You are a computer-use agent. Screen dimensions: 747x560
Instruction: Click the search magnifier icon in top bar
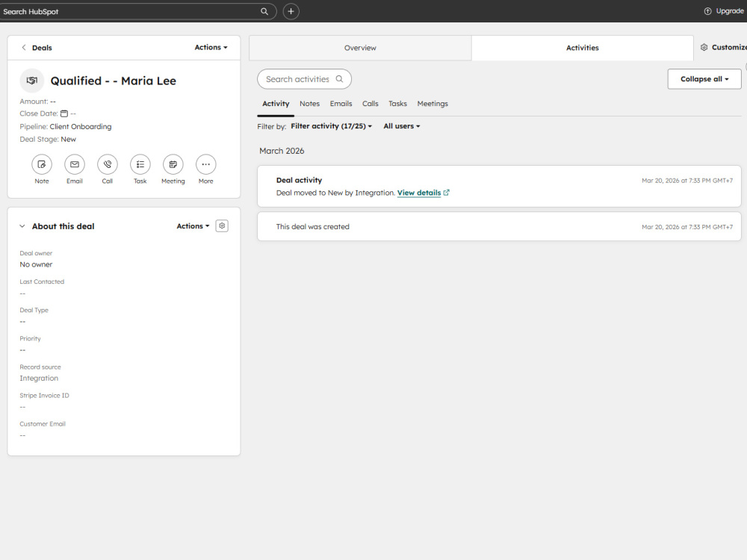tap(264, 11)
